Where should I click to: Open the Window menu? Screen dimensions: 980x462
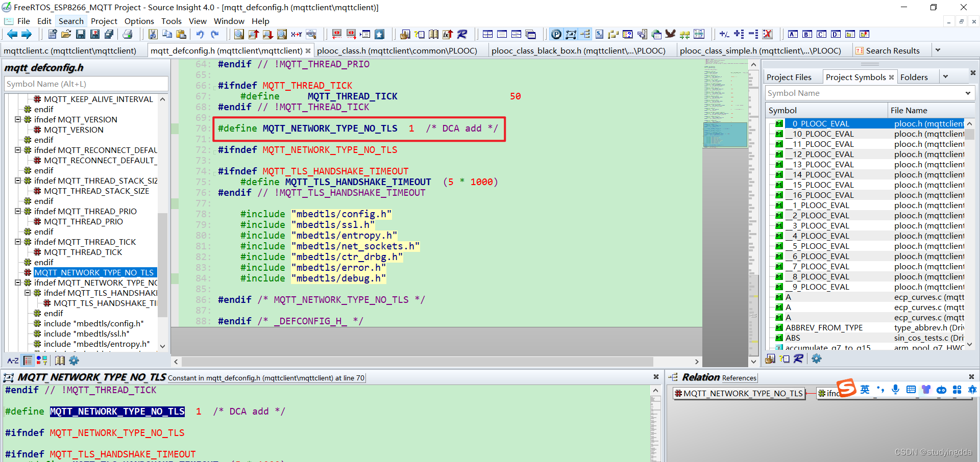point(229,21)
